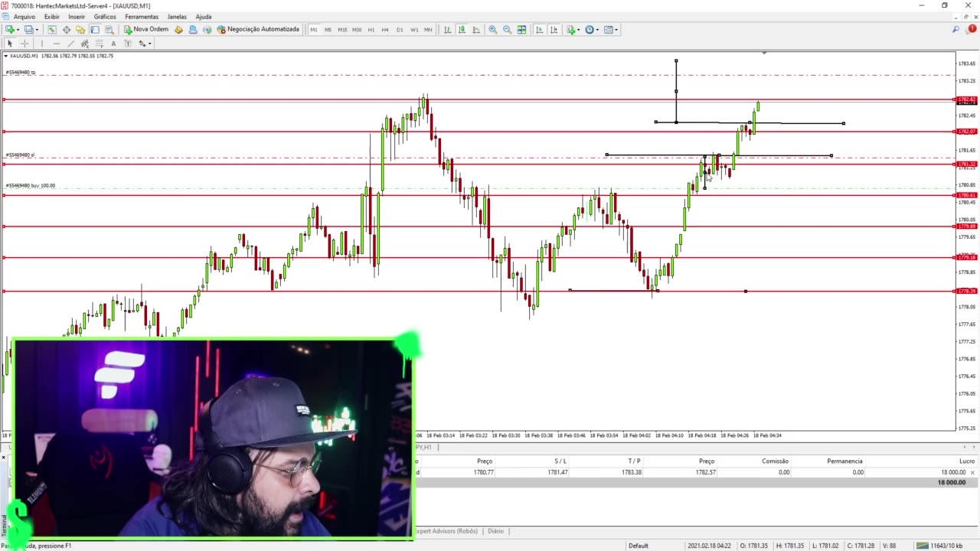Image resolution: width=980 pixels, height=551 pixels.
Task: Click the zoom in magnifier icon
Action: tap(493, 29)
